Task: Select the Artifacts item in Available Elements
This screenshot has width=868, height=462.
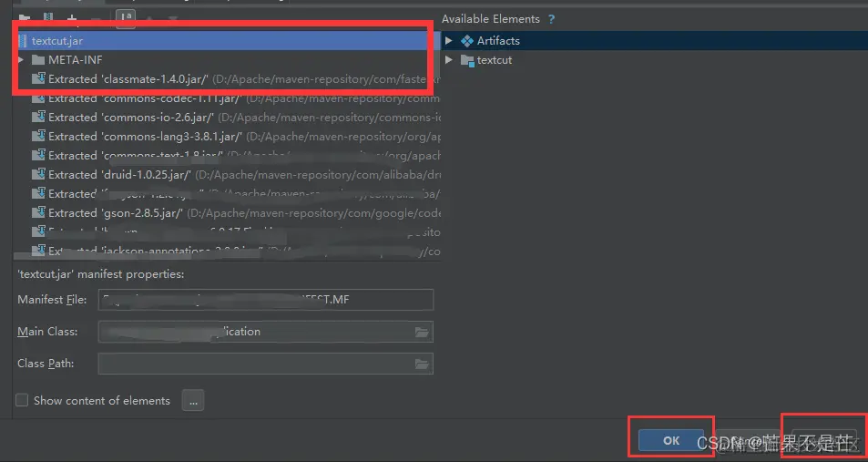Action: click(x=490, y=40)
